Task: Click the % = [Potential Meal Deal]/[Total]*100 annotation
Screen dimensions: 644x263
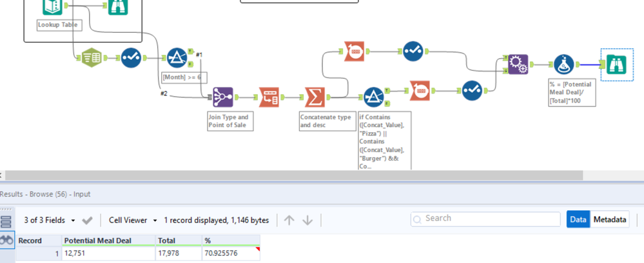Action: (x=572, y=92)
